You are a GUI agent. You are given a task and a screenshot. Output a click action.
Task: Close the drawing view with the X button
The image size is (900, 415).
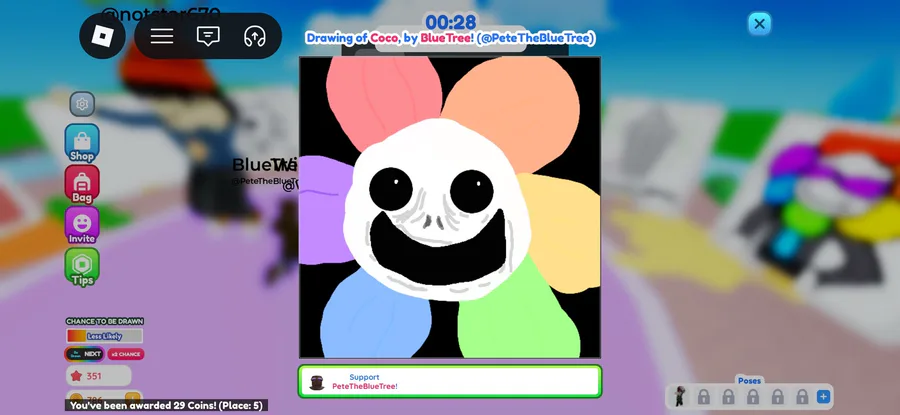point(759,24)
